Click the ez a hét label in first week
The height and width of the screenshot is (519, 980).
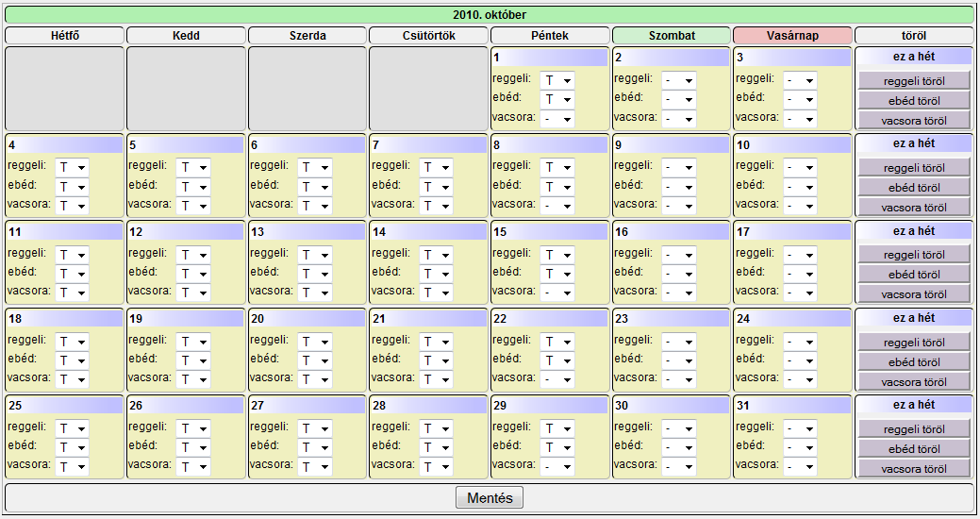[914, 57]
